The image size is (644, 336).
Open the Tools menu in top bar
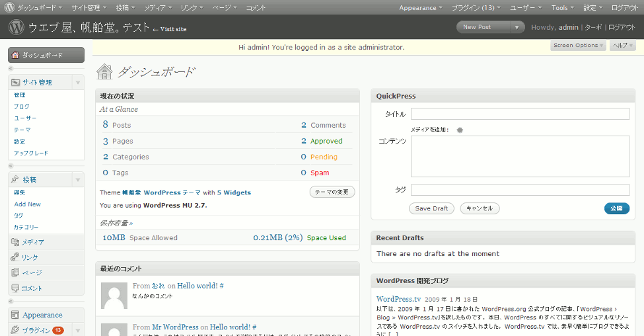click(563, 7)
